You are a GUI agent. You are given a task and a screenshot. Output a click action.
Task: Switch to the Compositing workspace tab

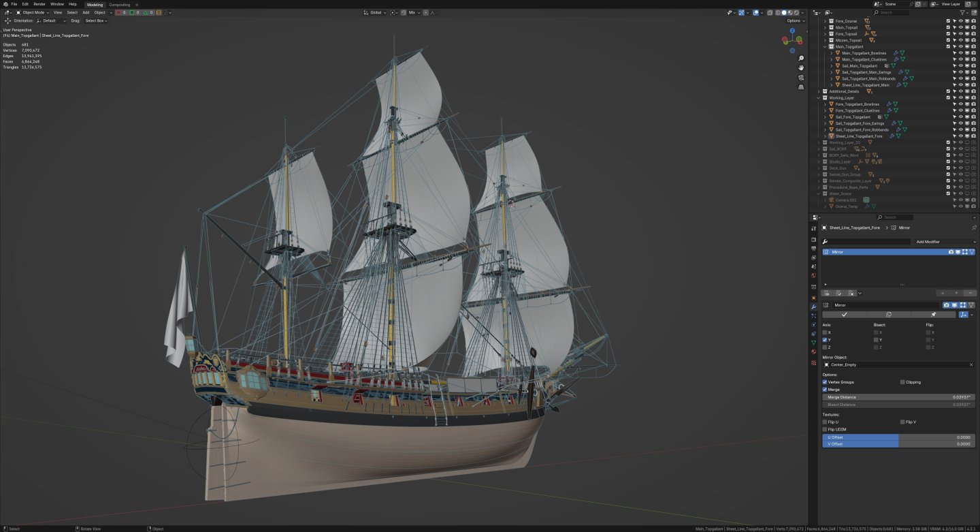coord(120,4)
